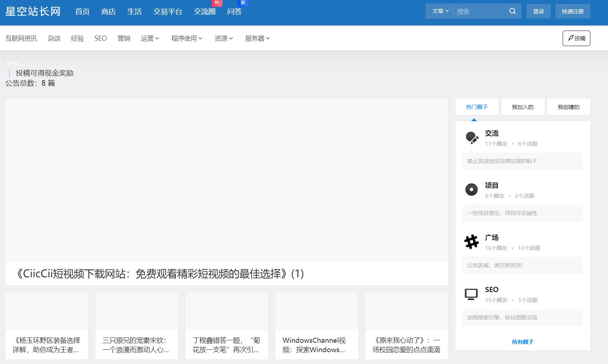Click the 登录 button
This screenshot has width=608, height=364.
[539, 11]
